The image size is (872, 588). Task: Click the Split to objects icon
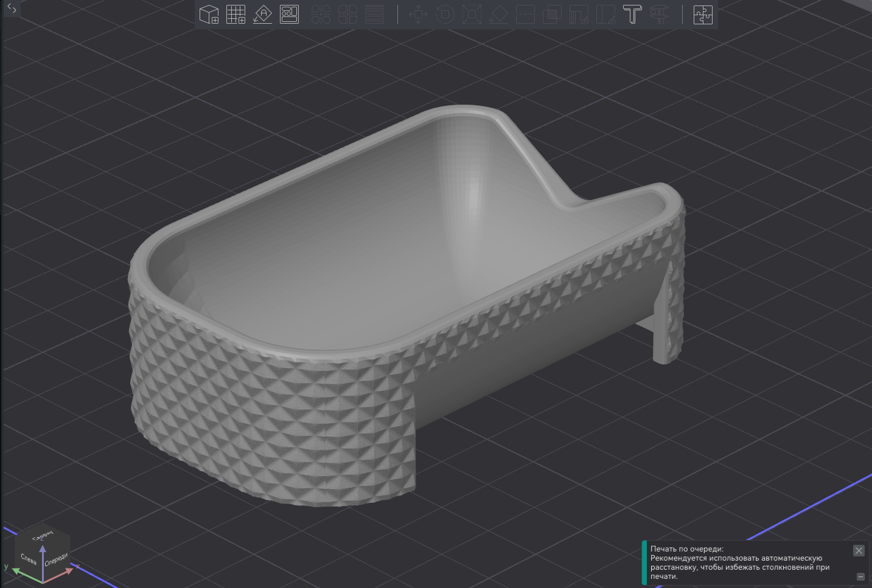[x=321, y=14]
